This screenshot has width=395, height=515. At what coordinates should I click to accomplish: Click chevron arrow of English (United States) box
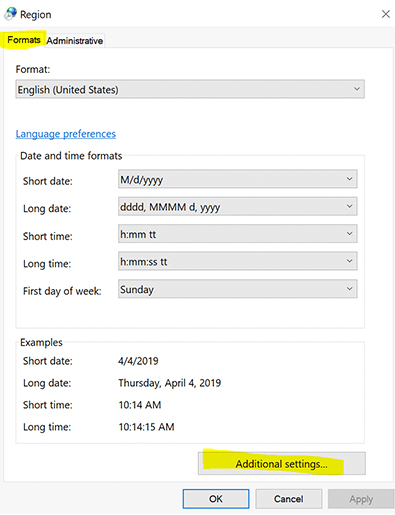357,89
